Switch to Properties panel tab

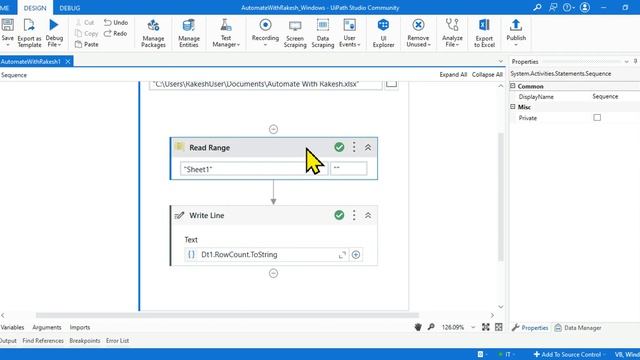pos(530,328)
